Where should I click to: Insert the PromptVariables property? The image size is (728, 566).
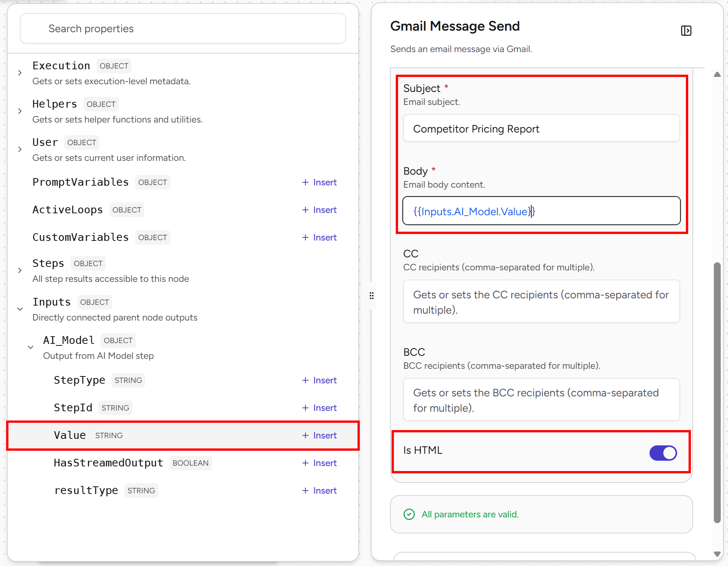coord(319,182)
